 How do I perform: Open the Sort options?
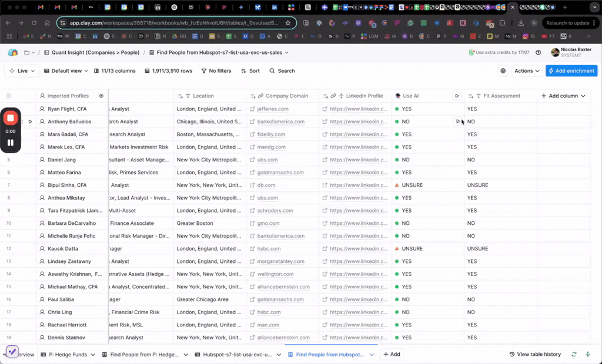click(250, 71)
